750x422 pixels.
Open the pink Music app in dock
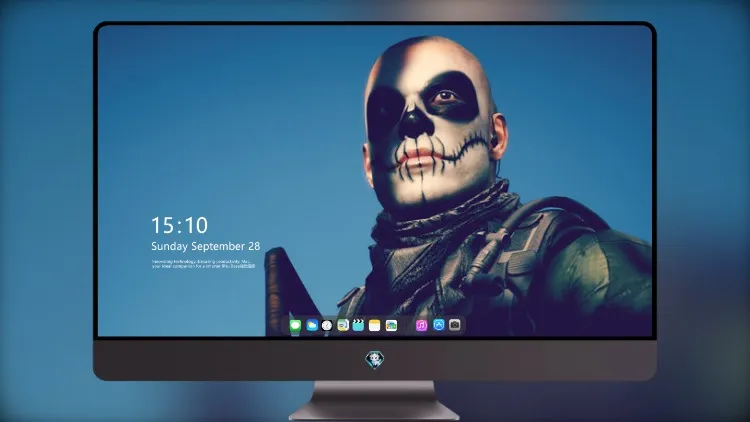pyautogui.click(x=421, y=326)
